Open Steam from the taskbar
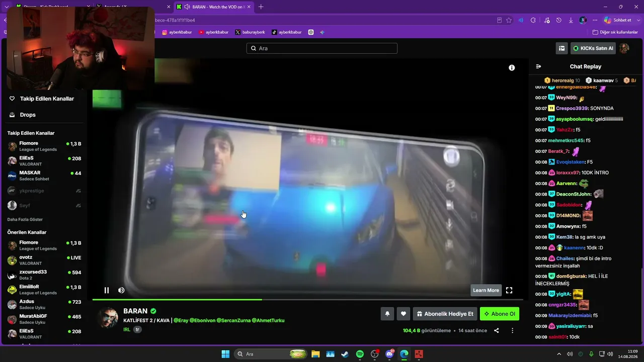Image resolution: width=644 pixels, height=362 pixels. pos(345,354)
